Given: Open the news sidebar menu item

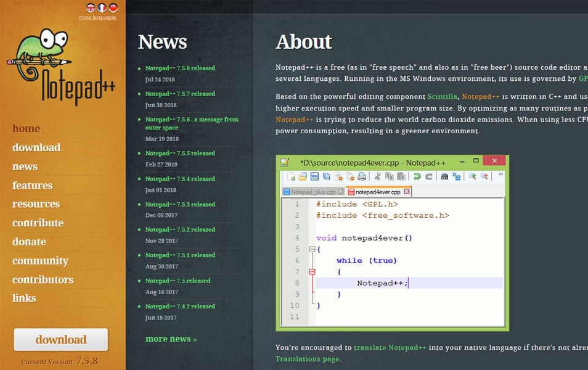Looking at the screenshot, I should [25, 166].
